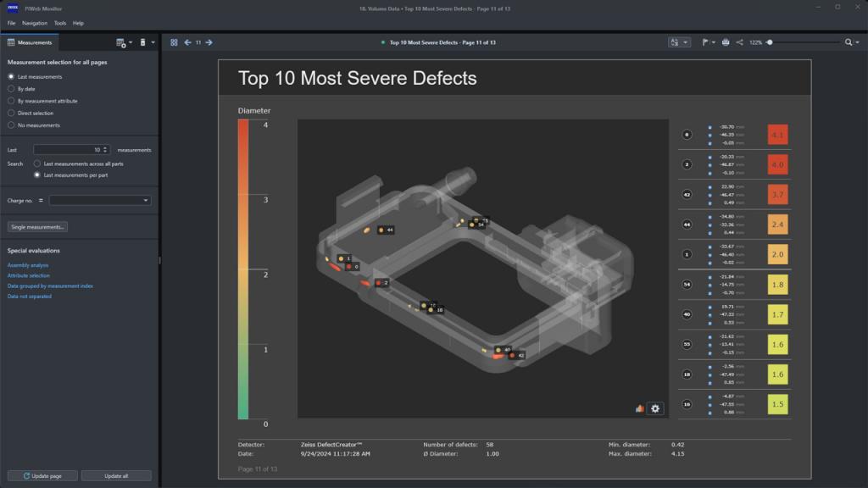Select the Direct selection radio option
Screen dimensions: 868x488
click(9, 112)
